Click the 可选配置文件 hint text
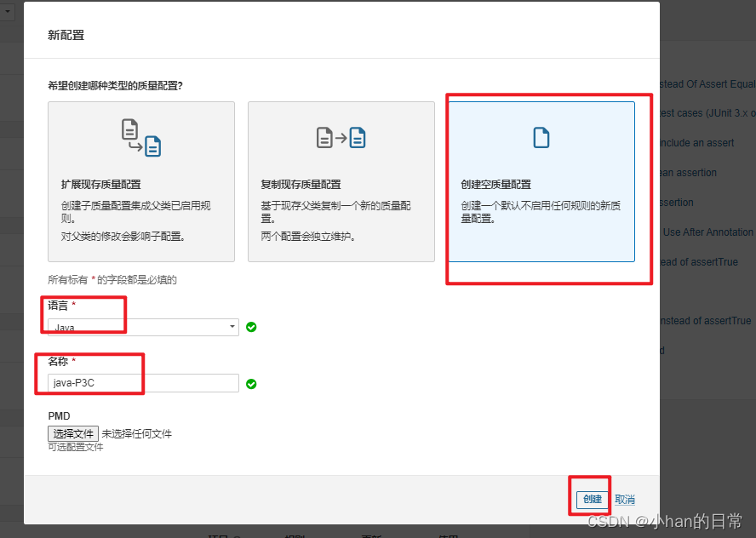This screenshot has height=538, width=756. tap(76, 448)
